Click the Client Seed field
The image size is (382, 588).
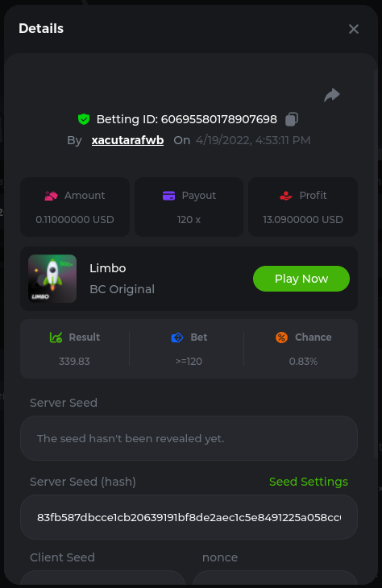point(103,578)
